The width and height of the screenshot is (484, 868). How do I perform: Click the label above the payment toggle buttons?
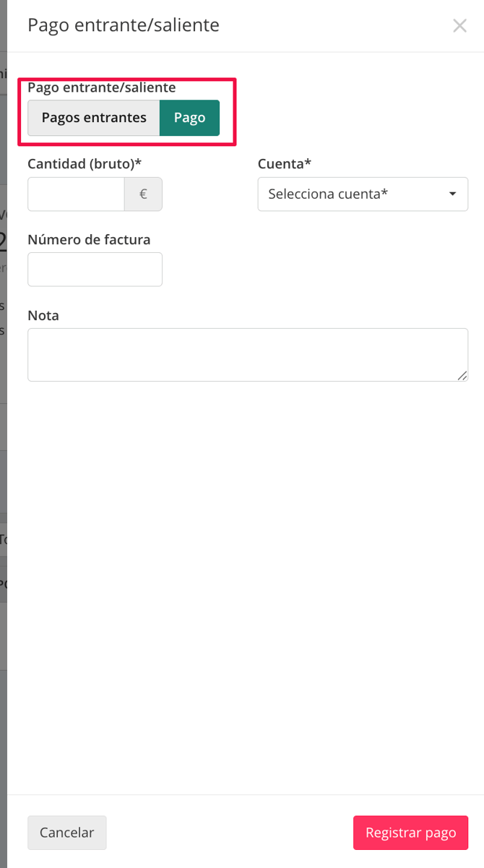101,87
